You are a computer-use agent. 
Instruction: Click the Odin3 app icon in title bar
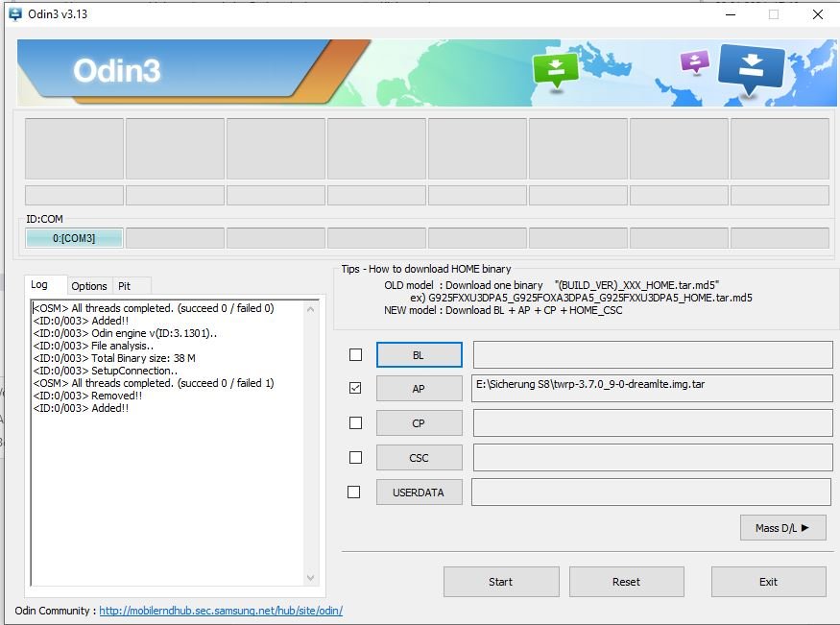coord(15,14)
